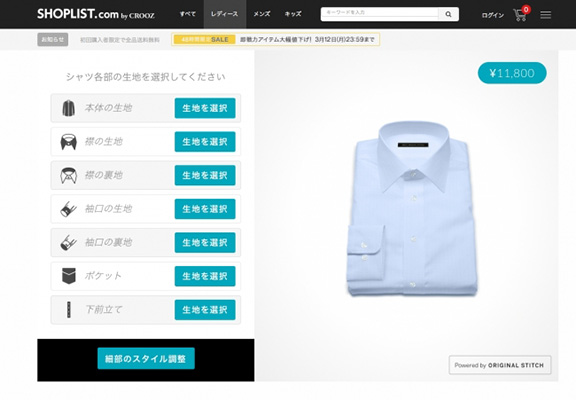This screenshot has height=400, width=576.
Task: Switch to the メンズ tab
Action: 262,14
